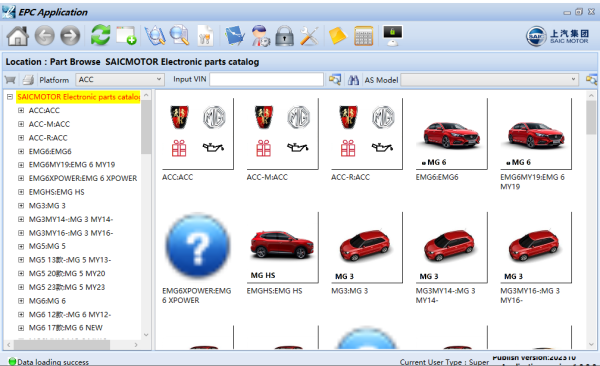Click the Data loading success status text

(x=53, y=362)
